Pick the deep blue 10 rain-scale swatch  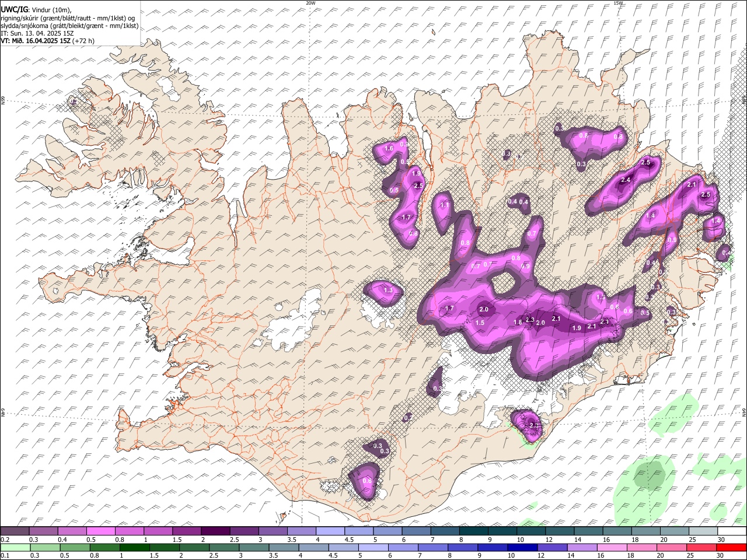(x=522, y=547)
